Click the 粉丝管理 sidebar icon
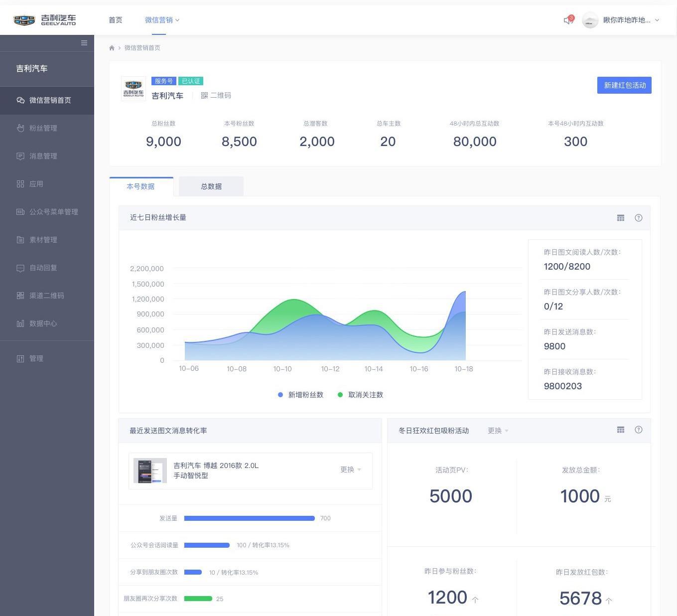The width and height of the screenshot is (677, 616). (20, 128)
